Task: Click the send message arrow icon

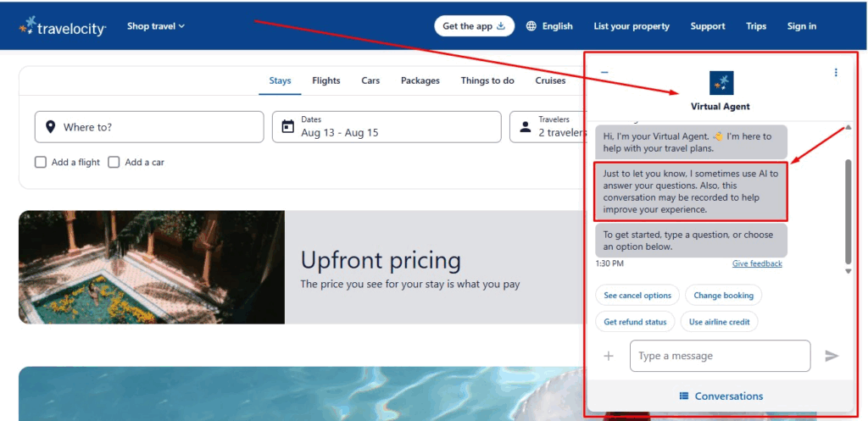Action: pos(832,356)
